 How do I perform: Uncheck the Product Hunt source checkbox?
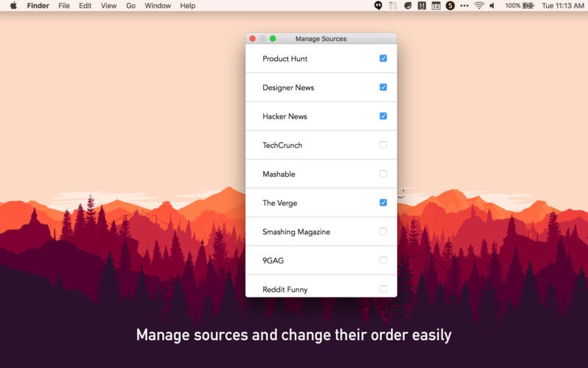(x=383, y=58)
